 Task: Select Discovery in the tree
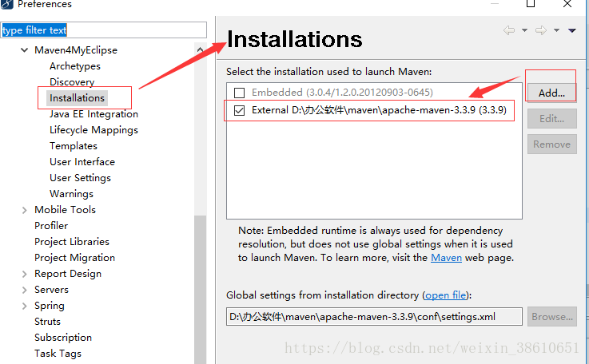[x=72, y=82]
